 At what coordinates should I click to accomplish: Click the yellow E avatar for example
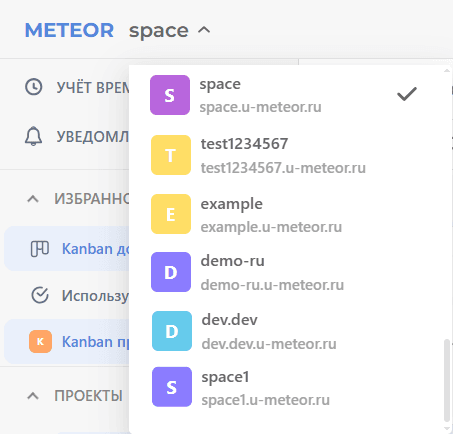[171, 214]
